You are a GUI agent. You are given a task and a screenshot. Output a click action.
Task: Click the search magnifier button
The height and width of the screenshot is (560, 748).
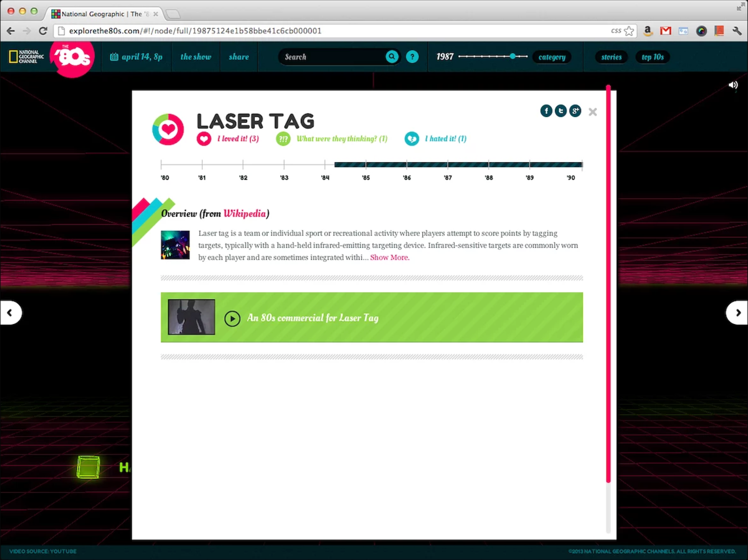click(x=392, y=57)
